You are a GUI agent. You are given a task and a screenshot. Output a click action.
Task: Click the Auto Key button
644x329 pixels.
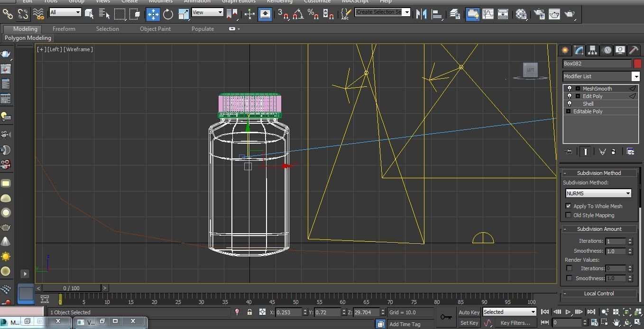point(469,312)
